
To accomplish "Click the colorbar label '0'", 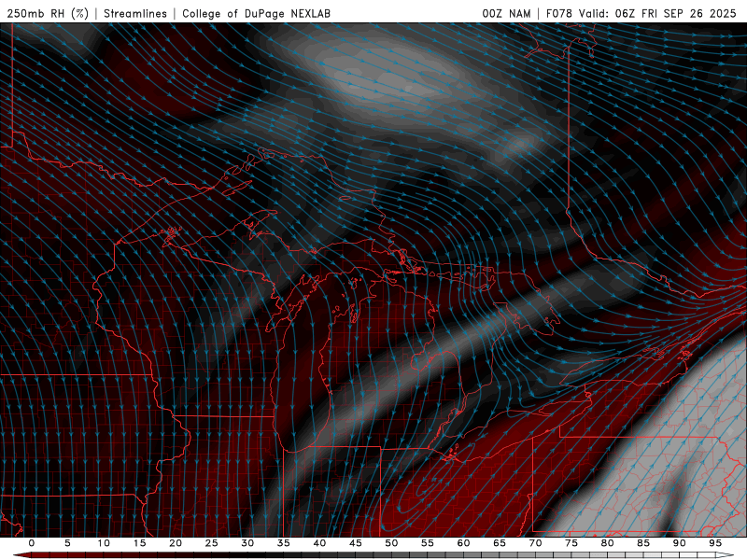I will tap(32, 543).
